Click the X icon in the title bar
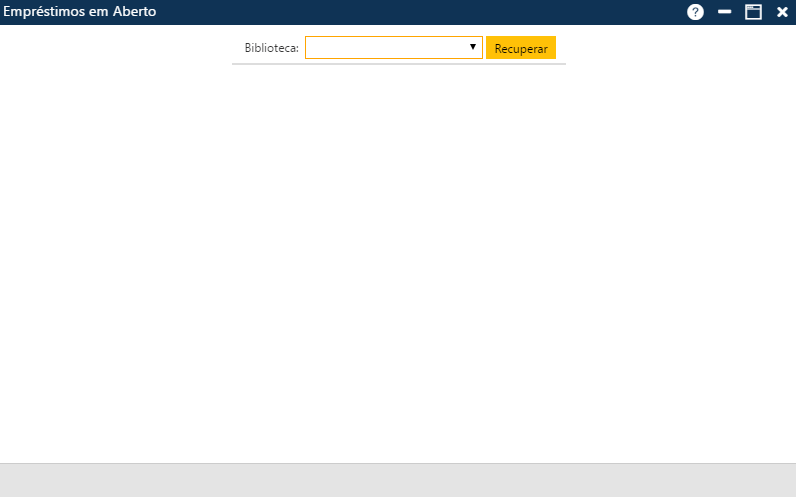Image resolution: width=796 pixels, height=497 pixels. click(782, 12)
